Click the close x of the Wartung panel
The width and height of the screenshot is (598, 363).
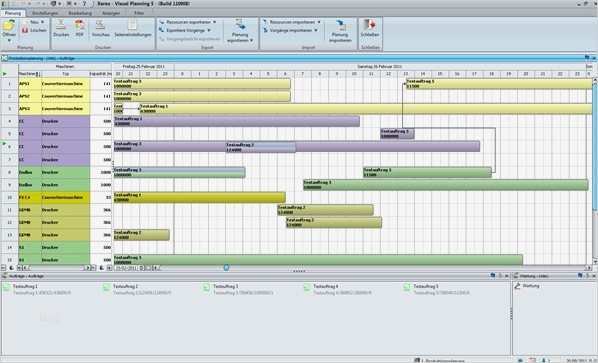coord(594,275)
